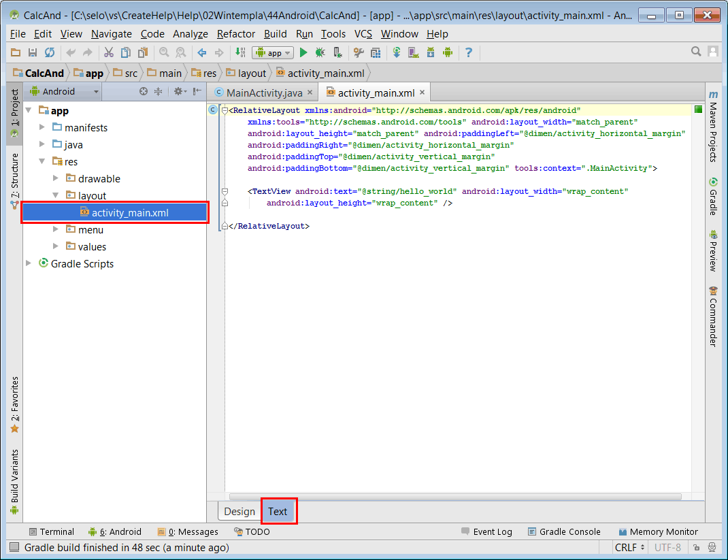Open Project Structure icon in toolbar
This screenshot has width=728, height=560.
pos(359,52)
